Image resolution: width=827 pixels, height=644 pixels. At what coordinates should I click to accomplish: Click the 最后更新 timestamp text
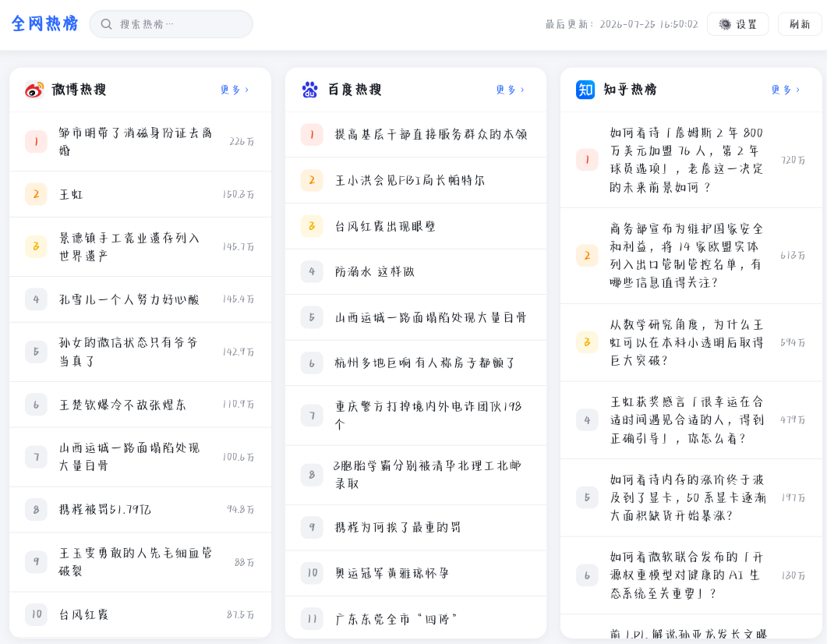coord(622,24)
